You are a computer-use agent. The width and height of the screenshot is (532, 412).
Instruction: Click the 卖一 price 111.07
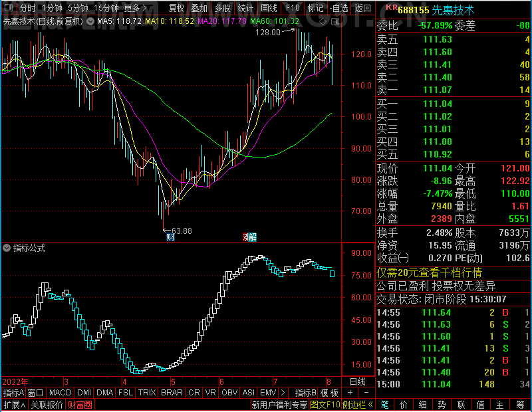[x=438, y=90]
